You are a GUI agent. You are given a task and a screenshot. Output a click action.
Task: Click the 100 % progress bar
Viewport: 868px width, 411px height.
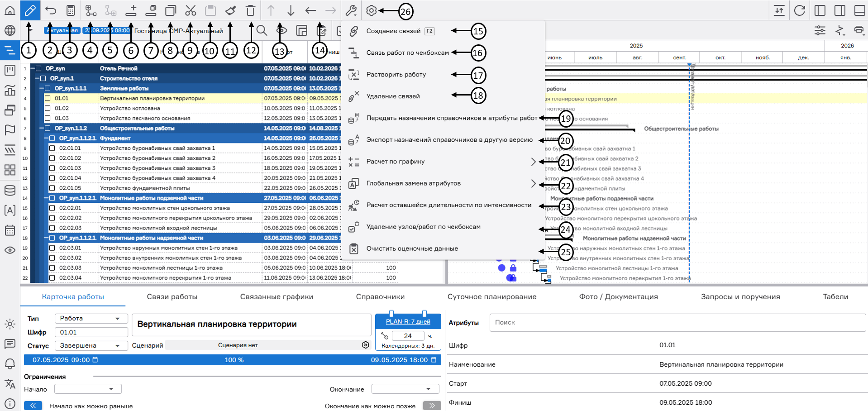[233, 360]
